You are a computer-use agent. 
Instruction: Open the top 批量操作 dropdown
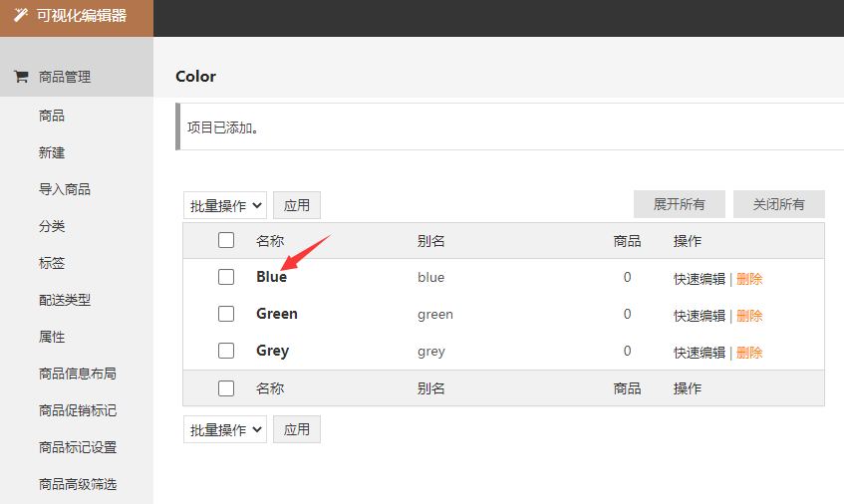225,205
